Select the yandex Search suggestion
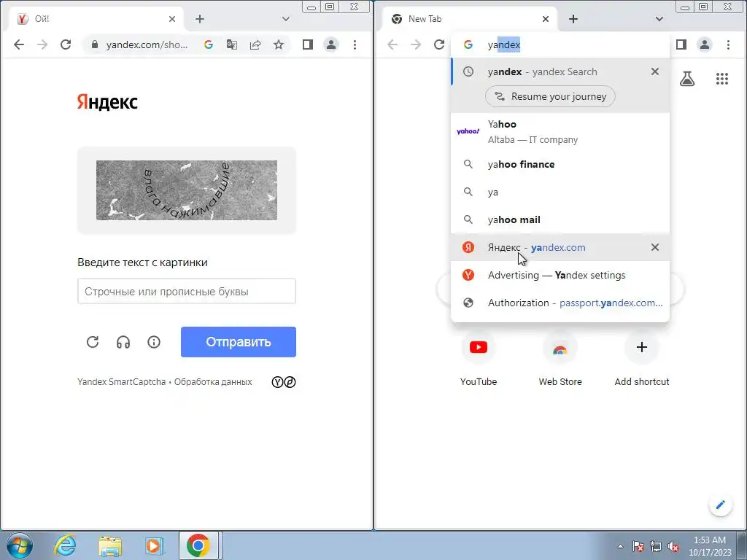The width and height of the screenshot is (747, 560). (560, 71)
